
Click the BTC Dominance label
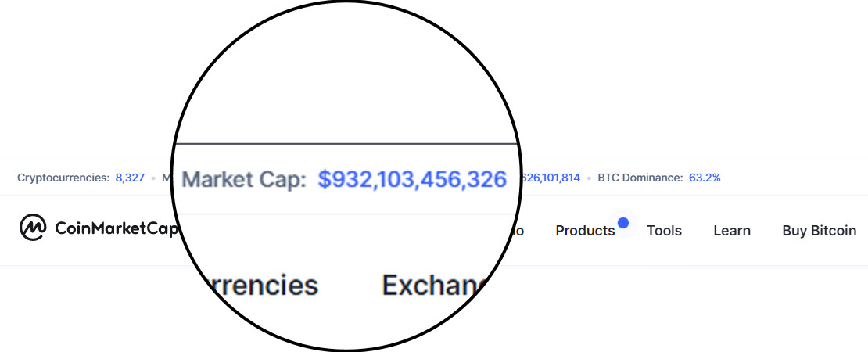coord(640,178)
